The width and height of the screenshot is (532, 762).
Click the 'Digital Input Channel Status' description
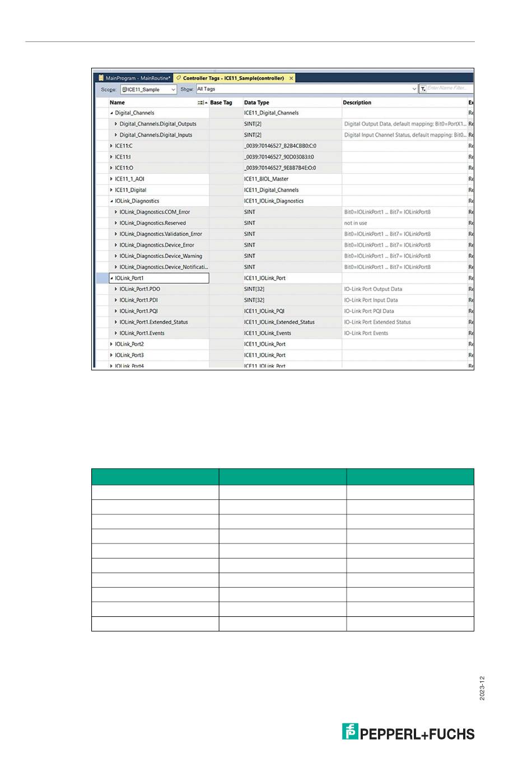tap(405, 135)
